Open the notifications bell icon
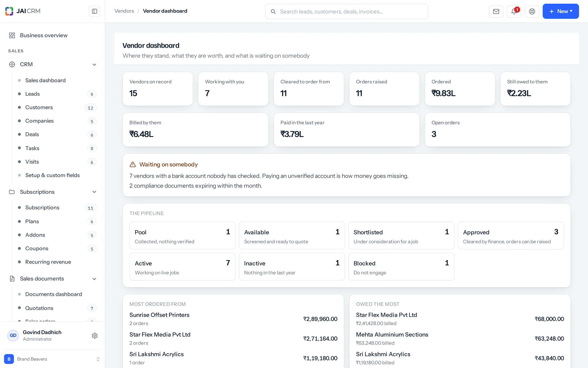This screenshot has height=368, width=588. pos(514,11)
